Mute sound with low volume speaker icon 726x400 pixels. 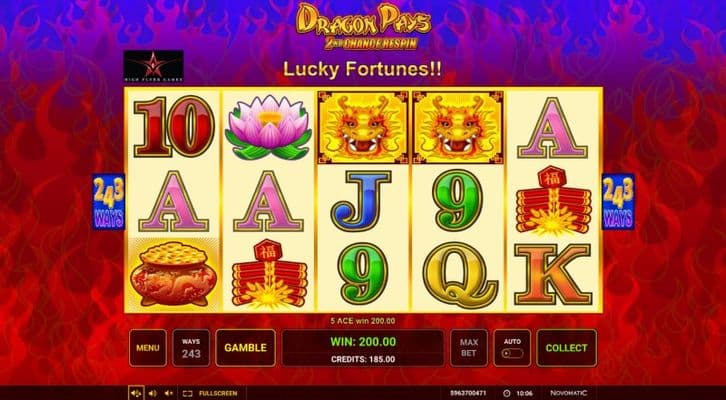tap(169, 394)
